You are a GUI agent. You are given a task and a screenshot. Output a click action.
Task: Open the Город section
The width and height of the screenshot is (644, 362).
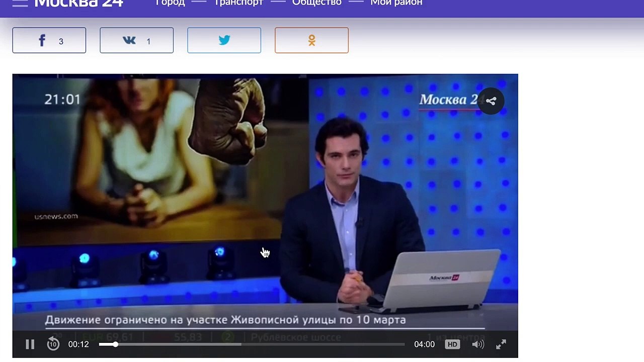(x=170, y=3)
